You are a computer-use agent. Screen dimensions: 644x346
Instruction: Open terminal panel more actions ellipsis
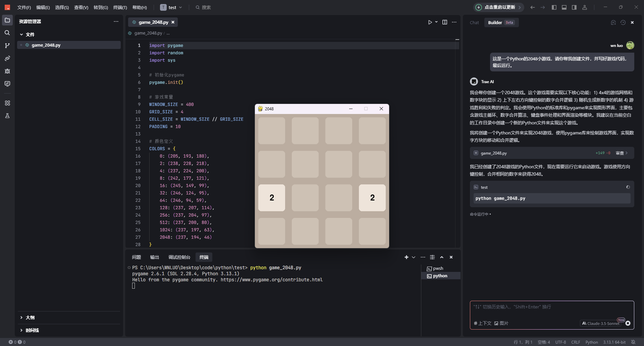click(x=423, y=257)
